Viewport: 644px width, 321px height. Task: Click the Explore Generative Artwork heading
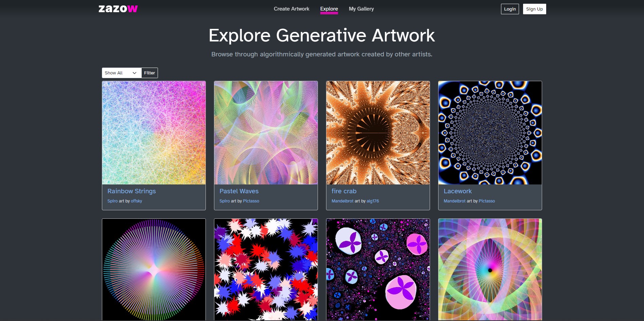[x=322, y=35]
